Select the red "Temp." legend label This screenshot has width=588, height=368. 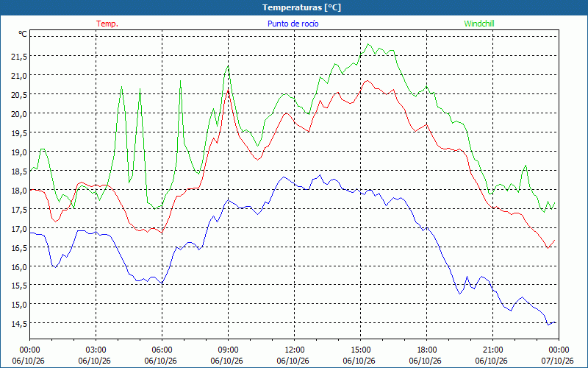[x=107, y=24]
